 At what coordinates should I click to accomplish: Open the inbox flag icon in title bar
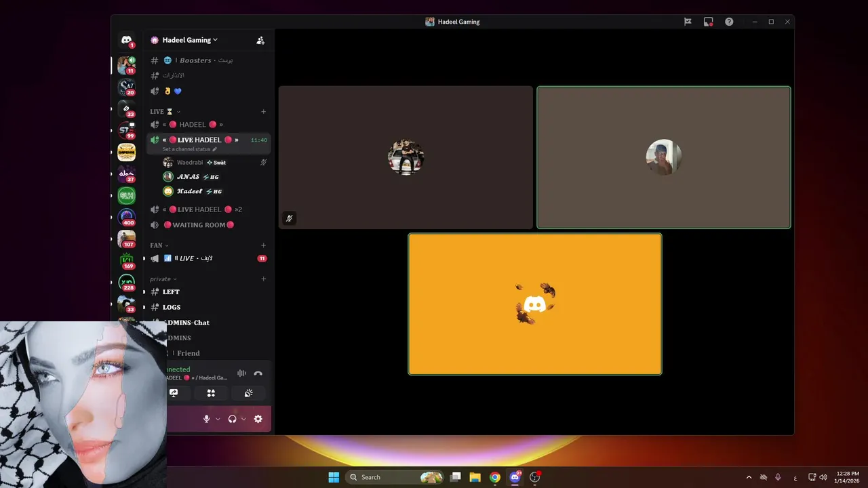pyautogui.click(x=688, y=22)
